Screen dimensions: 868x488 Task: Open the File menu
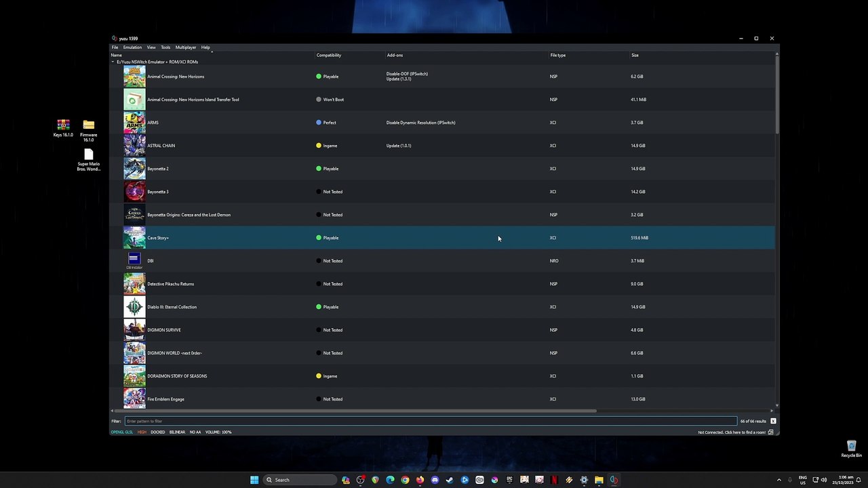pos(115,47)
